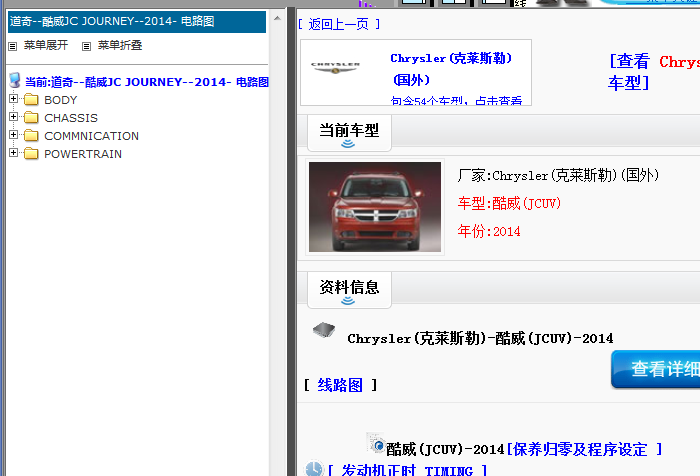The image size is (700, 476).
Task: Expand the COMMNICATION tree node
Action: point(13,134)
